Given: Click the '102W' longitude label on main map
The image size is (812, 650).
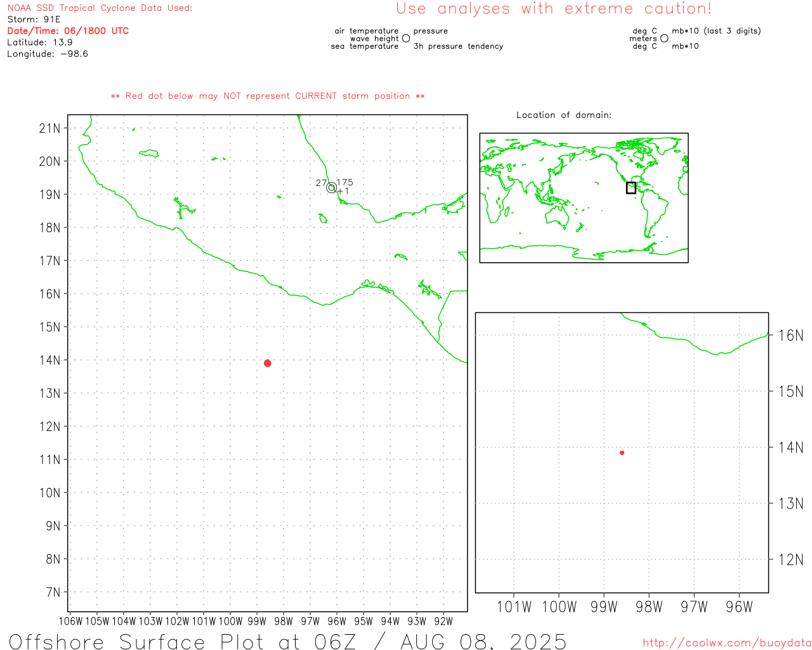Looking at the screenshot, I should pos(177,621).
